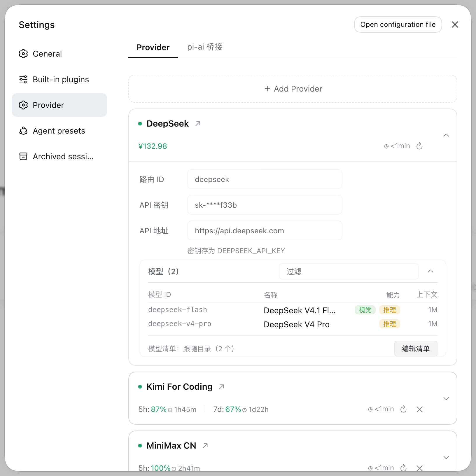Click Open configuration file button

point(398,24)
